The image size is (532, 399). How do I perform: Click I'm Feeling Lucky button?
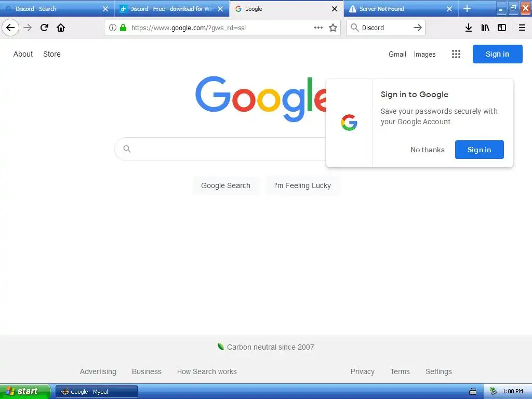[x=302, y=185]
